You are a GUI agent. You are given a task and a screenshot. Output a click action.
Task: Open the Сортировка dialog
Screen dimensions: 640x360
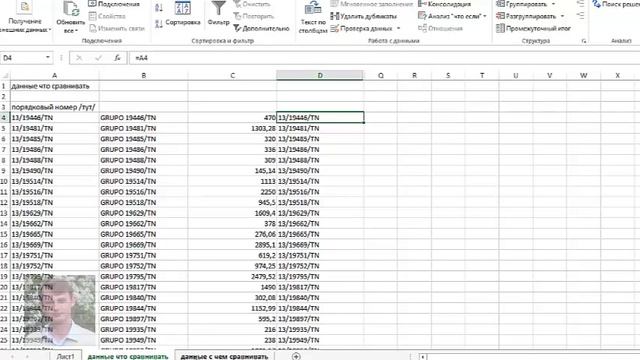click(182, 13)
